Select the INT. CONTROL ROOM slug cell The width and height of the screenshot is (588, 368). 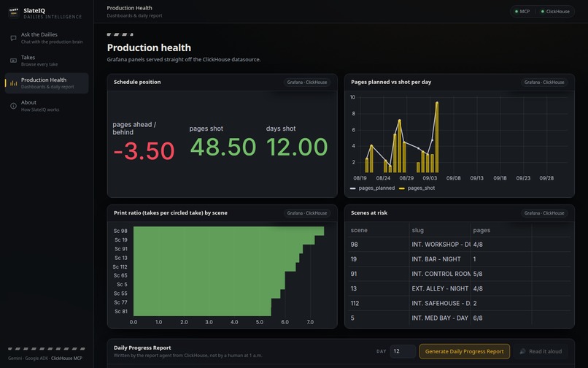(441, 274)
